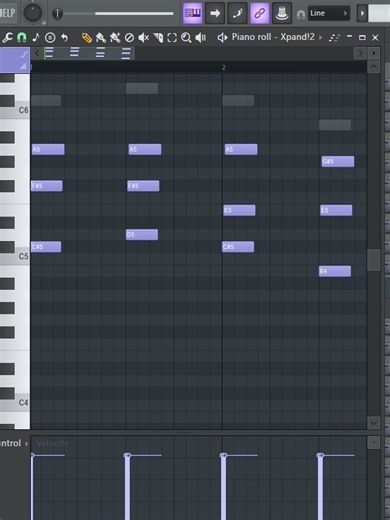The image size is (390, 520).
Task: Toggle multilink to controllers knob button
Action: (282, 13)
